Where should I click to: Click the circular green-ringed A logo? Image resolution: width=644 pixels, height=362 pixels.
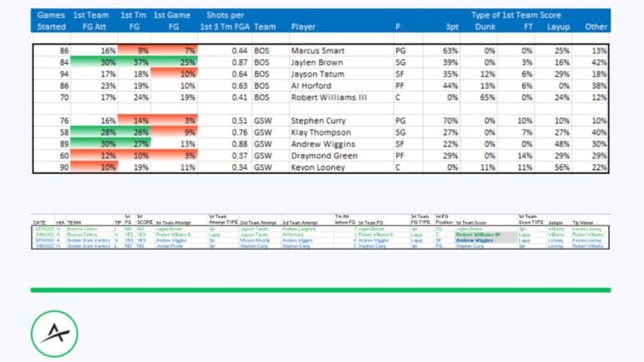point(54,333)
